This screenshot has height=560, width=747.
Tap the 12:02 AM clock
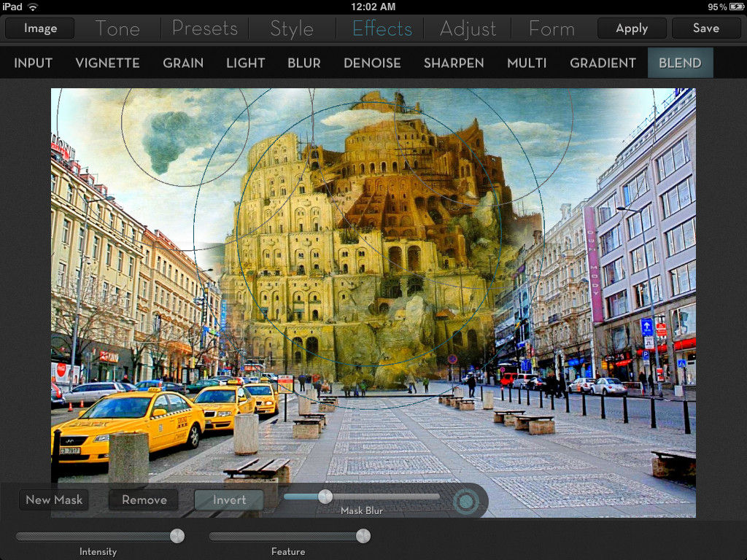(373, 7)
